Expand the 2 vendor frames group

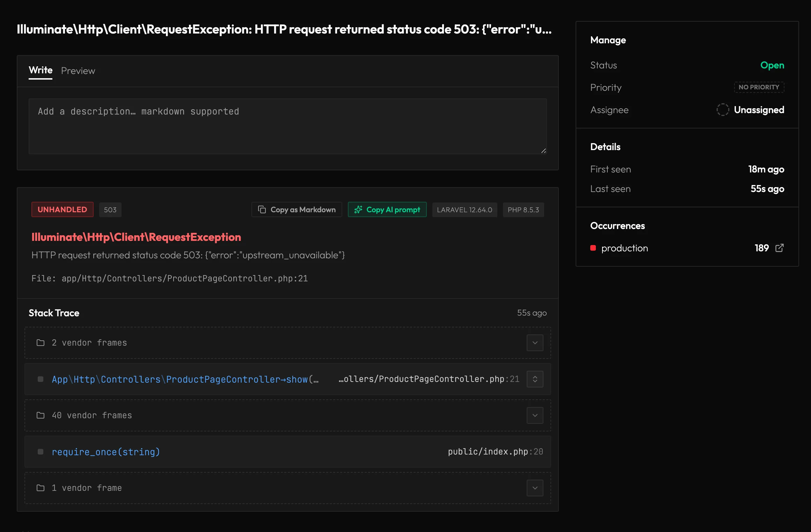click(x=535, y=343)
